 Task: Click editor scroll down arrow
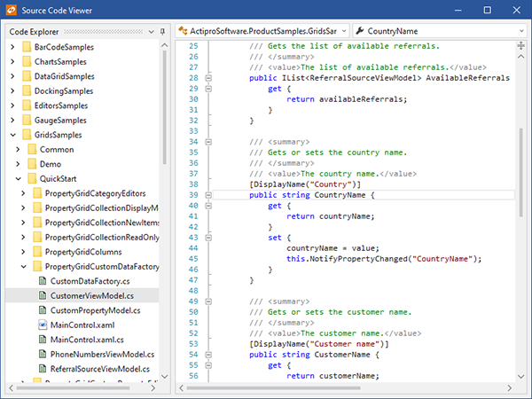520,376
